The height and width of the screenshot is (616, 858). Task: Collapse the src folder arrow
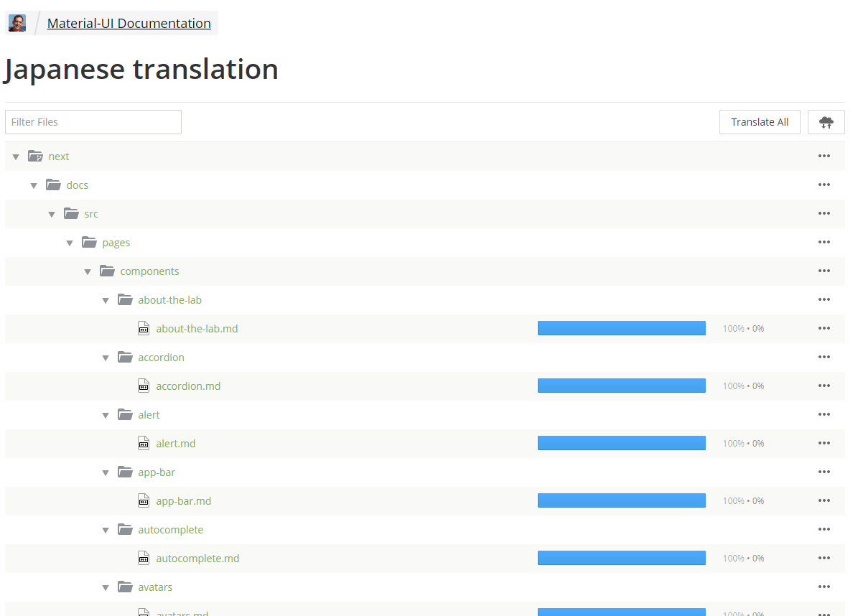click(52, 215)
